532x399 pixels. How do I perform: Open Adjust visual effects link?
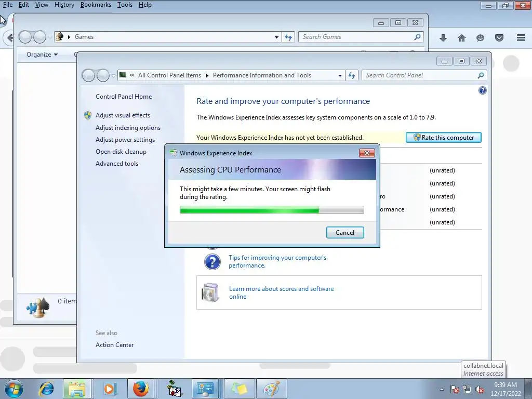tap(123, 115)
